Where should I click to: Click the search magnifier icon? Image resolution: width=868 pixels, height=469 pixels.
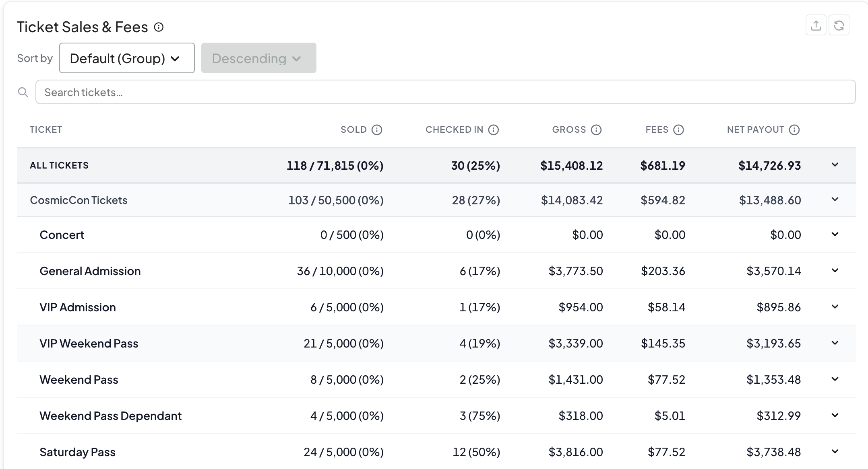coord(23,92)
